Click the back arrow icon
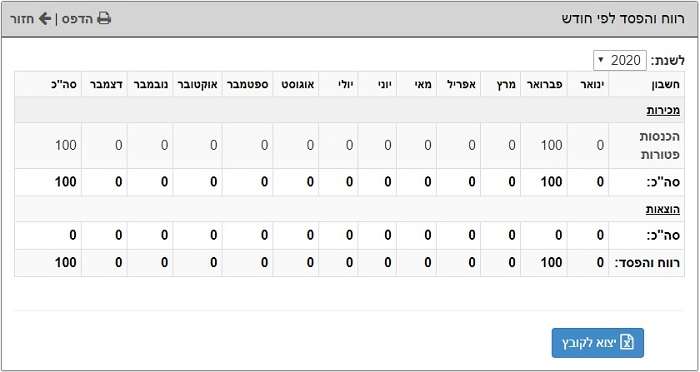The height and width of the screenshot is (372, 700). coord(45,19)
